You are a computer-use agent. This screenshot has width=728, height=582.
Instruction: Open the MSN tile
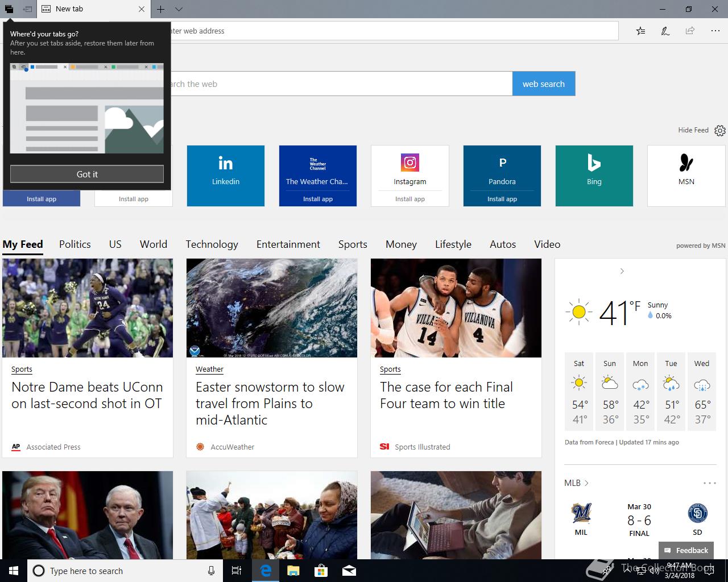pyautogui.click(x=686, y=176)
